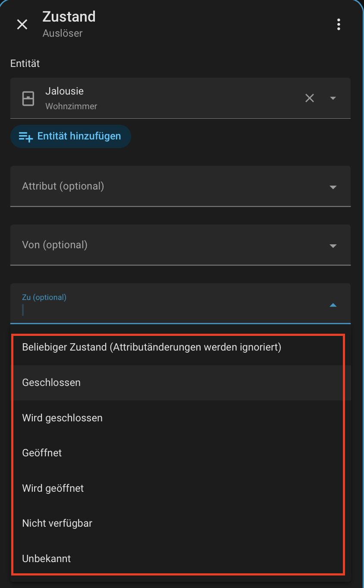Focus the Zu (optional) text input
Viewport: 364px width, 588px height.
(x=164, y=310)
